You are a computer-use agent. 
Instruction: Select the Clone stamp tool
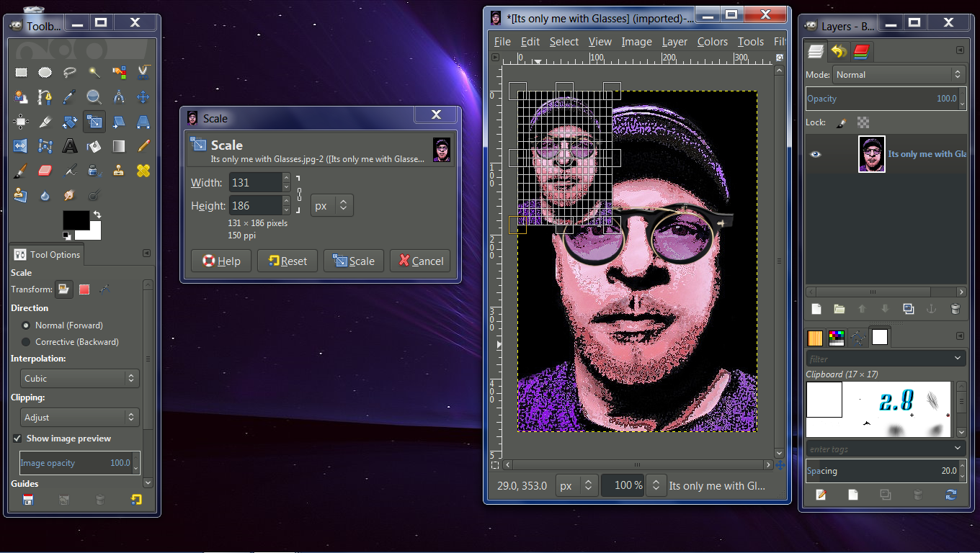(119, 171)
